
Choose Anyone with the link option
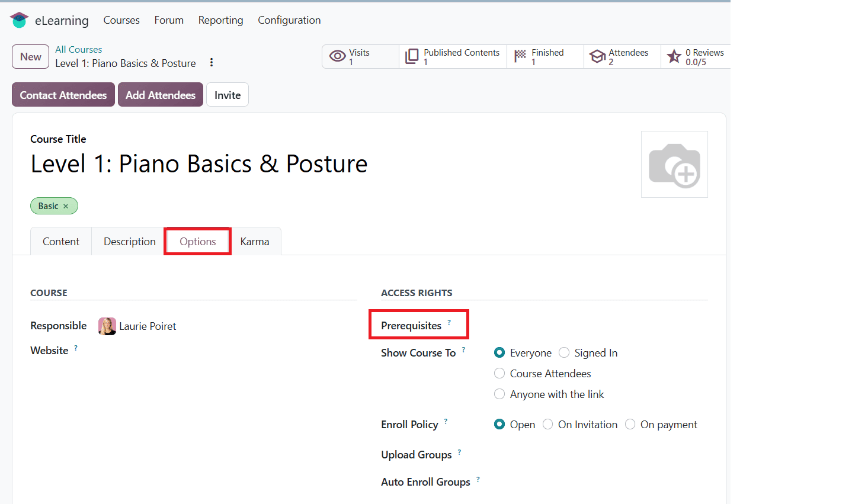(499, 394)
